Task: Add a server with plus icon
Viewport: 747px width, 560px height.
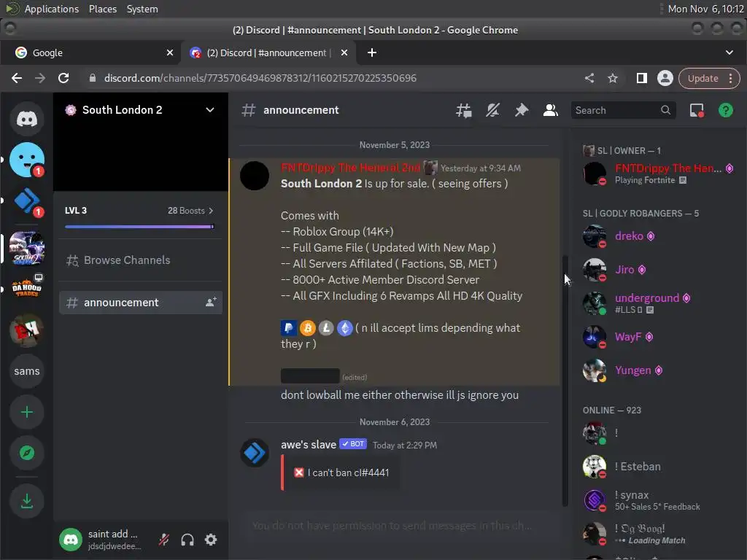Action: pos(27,412)
